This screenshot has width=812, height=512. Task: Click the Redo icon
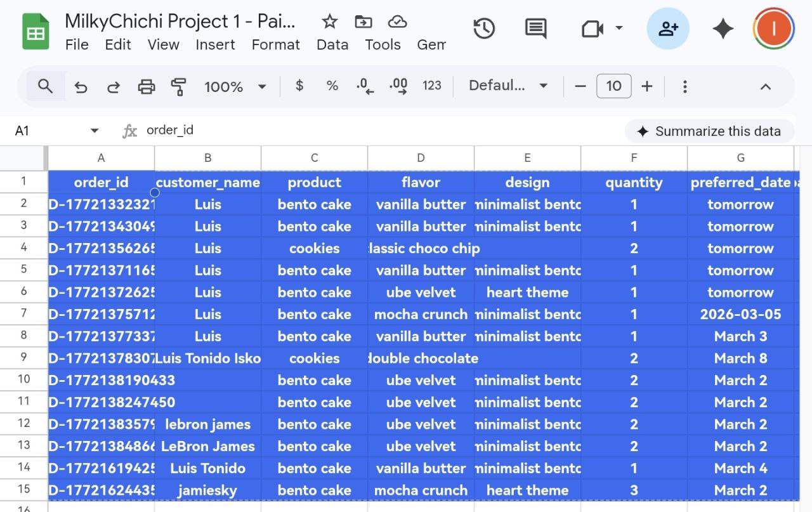[113, 86]
